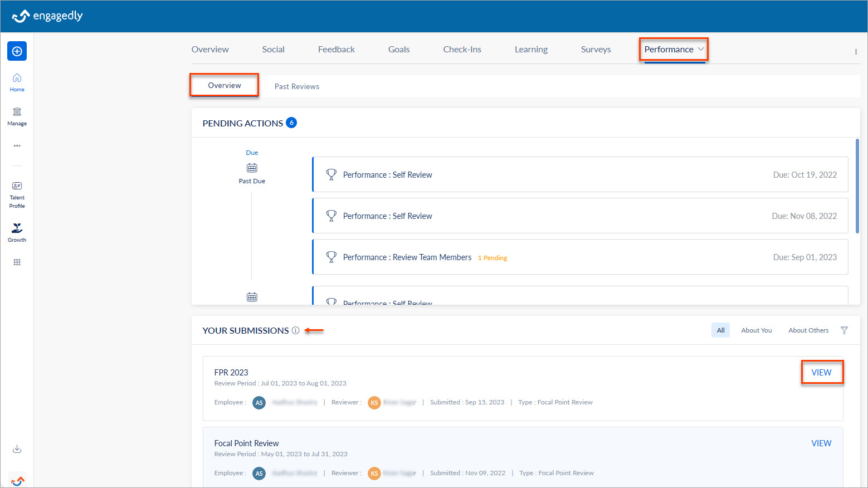868x488 pixels.
Task: Open the sidebar ellipsis (more options) menu
Action: (x=17, y=145)
